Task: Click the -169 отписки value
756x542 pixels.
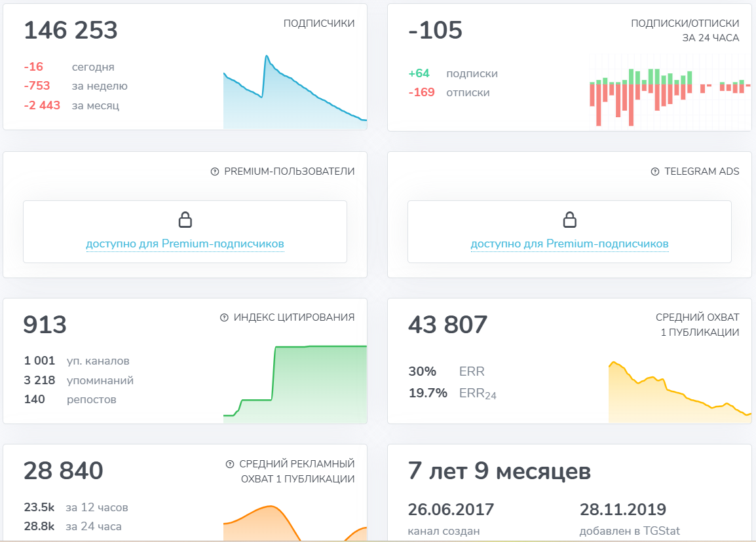Action: [x=422, y=92]
